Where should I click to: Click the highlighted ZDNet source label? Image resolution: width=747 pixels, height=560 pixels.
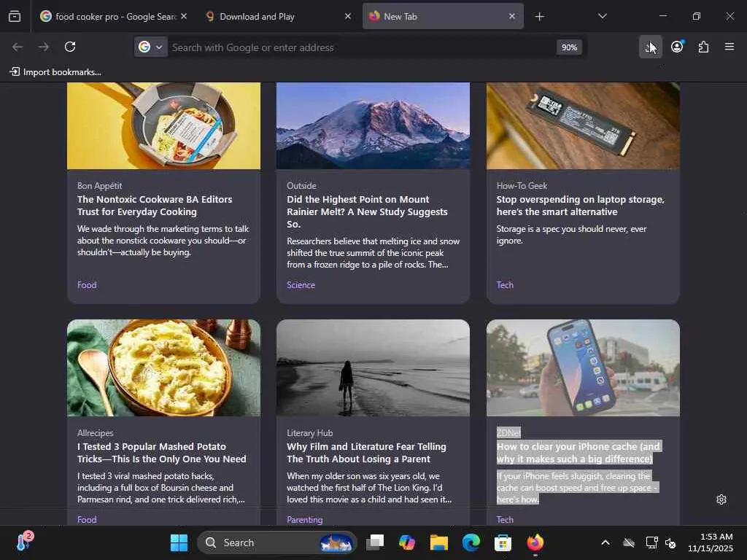[x=508, y=433]
